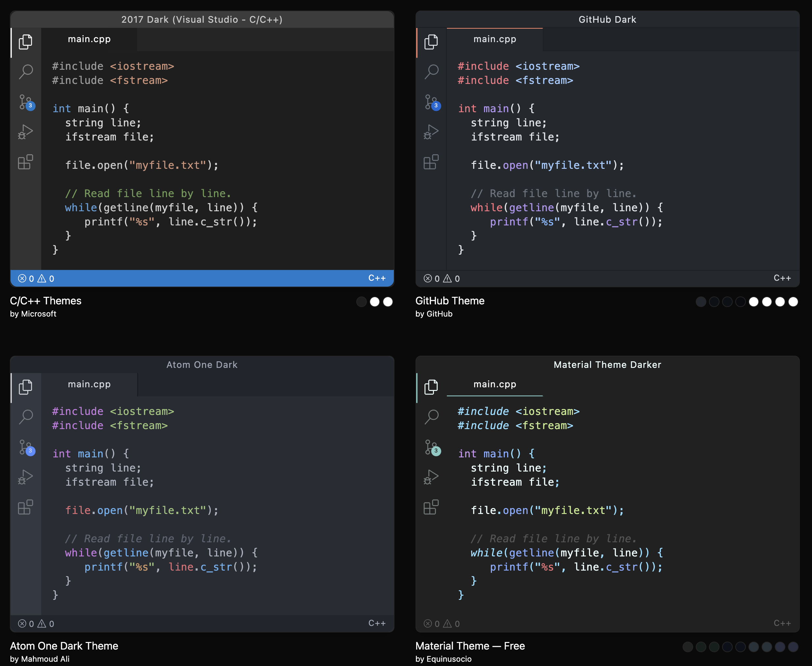Click the Atom One Dark Theme title
This screenshot has height=666, width=812.
click(x=64, y=646)
